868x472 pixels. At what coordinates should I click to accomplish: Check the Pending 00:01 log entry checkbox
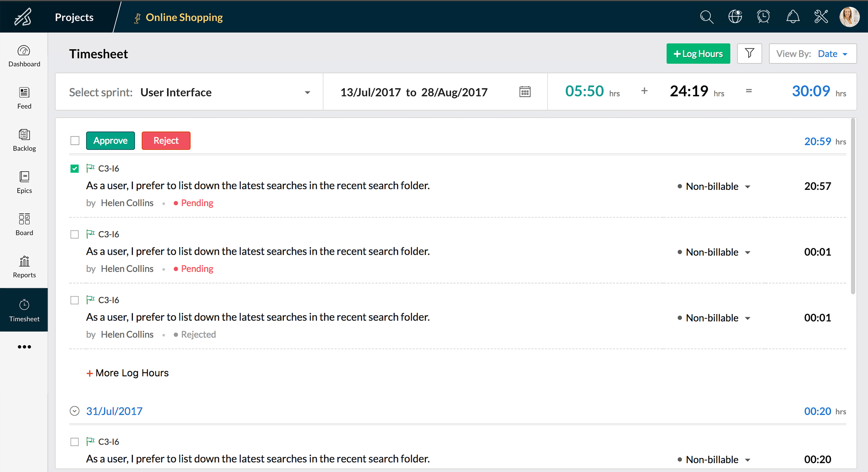coord(75,234)
